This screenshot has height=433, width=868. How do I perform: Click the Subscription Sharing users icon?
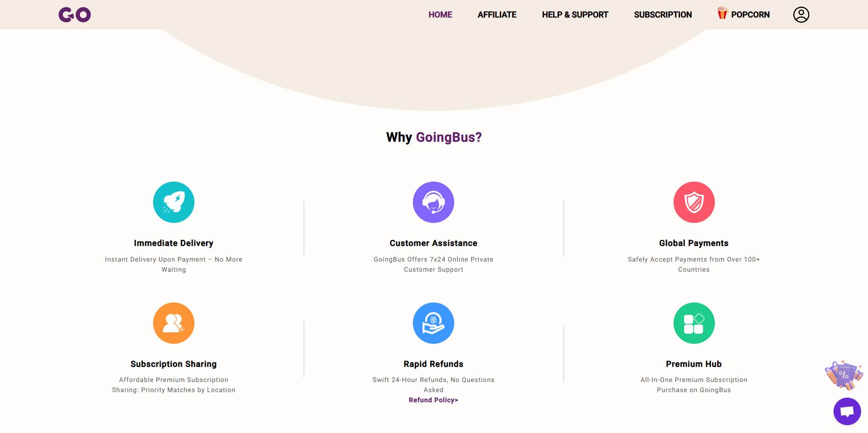pyautogui.click(x=174, y=323)
